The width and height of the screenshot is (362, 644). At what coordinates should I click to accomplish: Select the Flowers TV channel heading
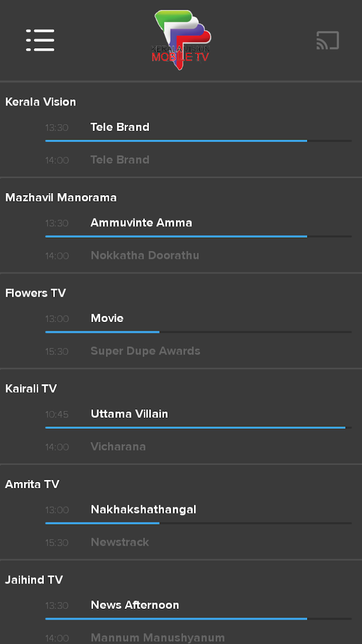[36, 293]
